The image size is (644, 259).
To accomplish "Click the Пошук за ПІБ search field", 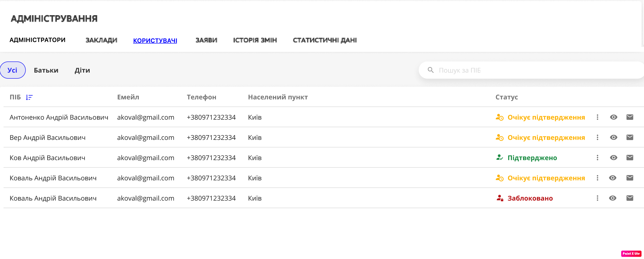I will click(480, 70).
